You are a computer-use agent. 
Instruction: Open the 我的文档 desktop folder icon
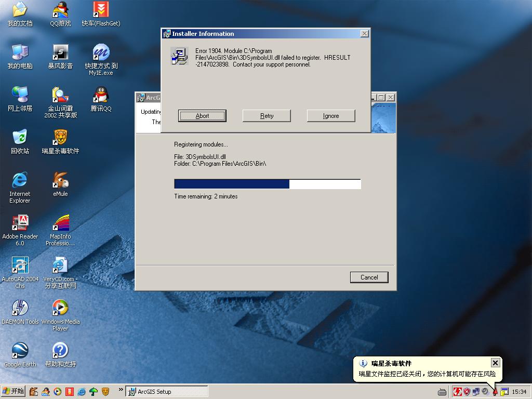(x=20, y=14)
